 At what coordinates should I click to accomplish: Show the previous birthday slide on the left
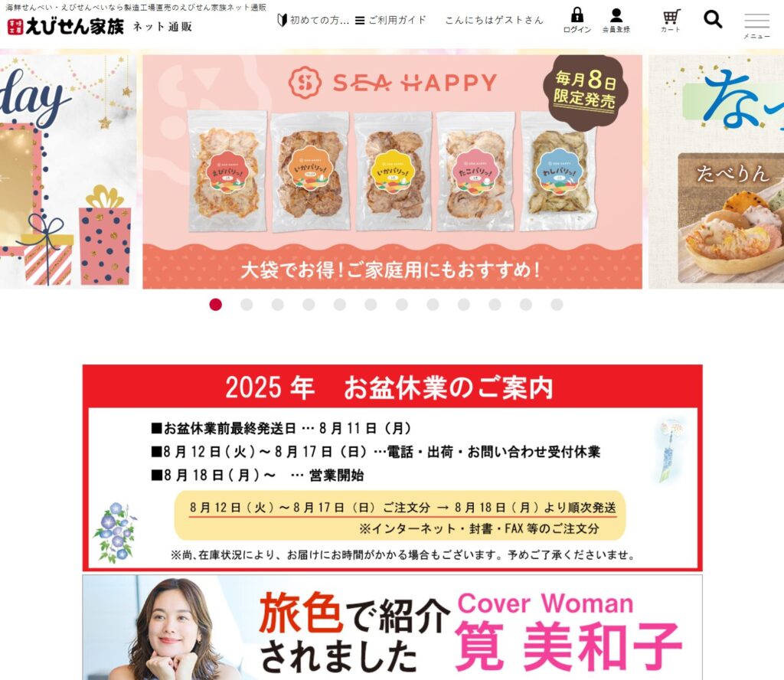pyautogui.click(x=67, y=172)
